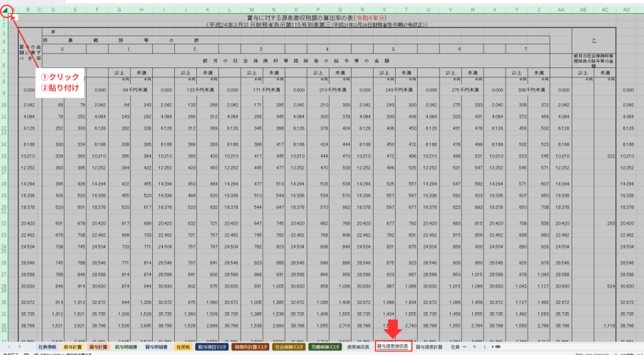Switch to the 源泉徴収表 sheet tab

[358, 346]
